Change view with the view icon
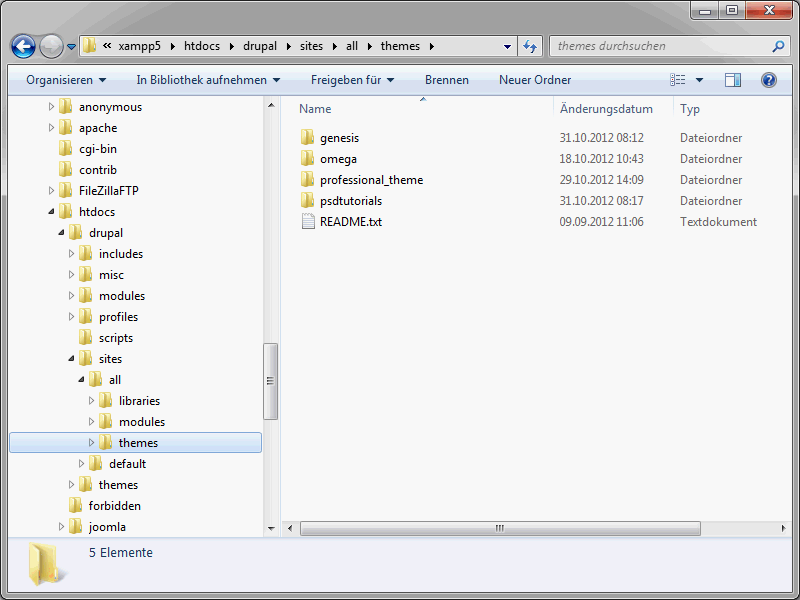Viewport: 800px width, 600px height. pyautogui.click(x=678, y=80)
